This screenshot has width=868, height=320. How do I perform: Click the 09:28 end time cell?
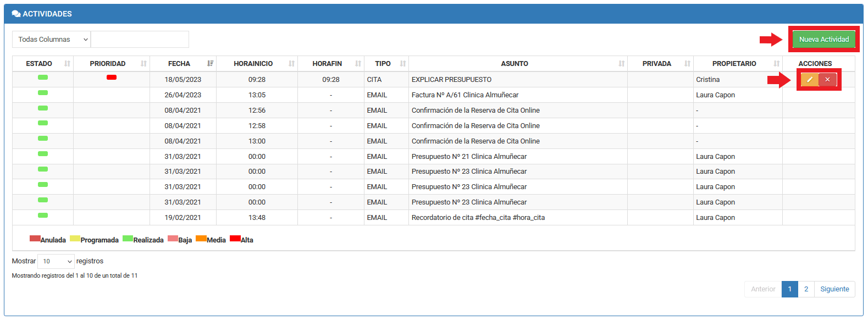331,80
